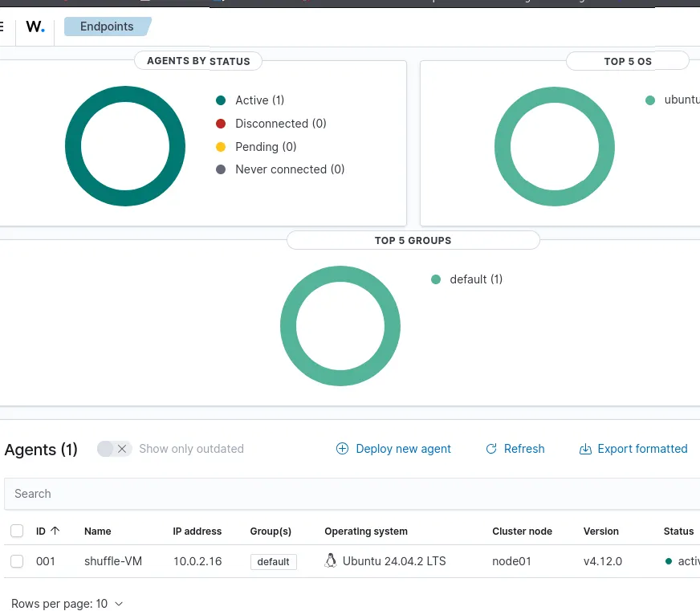Screen dimensions: 700x611
Task: Expand the AGENTS BY STATUS panel header
Action: (197, 60)
